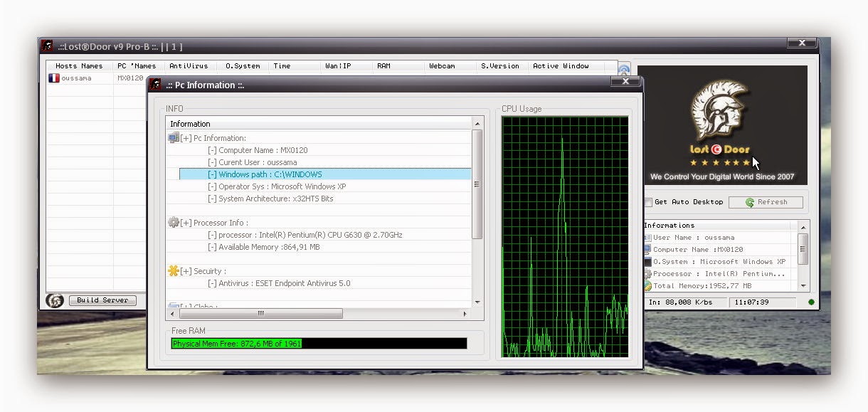Click the Informations panel scroll down arrow
The width and height of the screenshot is (868, 412).
tap(803, 286)
